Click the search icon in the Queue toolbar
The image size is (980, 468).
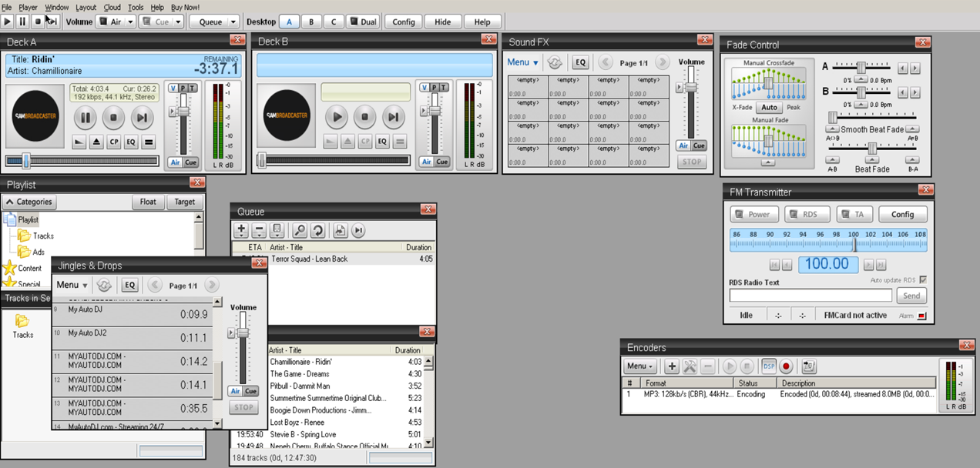(300, 230)
